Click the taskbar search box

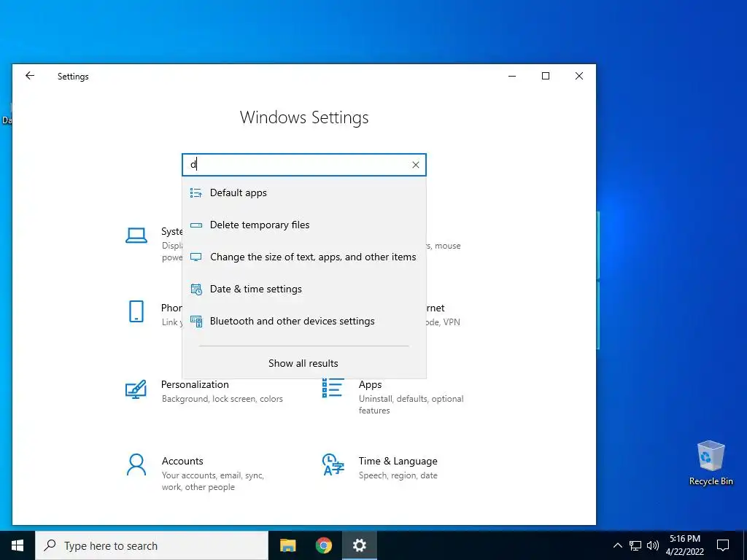coord(152,545)
